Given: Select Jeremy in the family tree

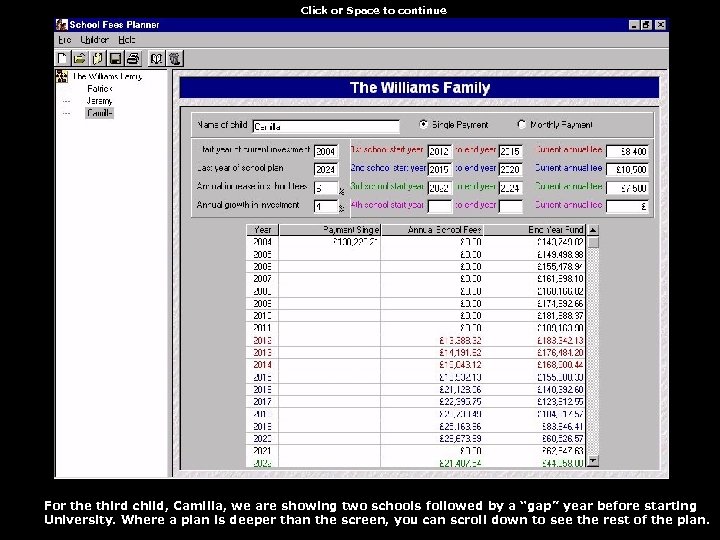Looking at the screenshot, I should point(99,101).
